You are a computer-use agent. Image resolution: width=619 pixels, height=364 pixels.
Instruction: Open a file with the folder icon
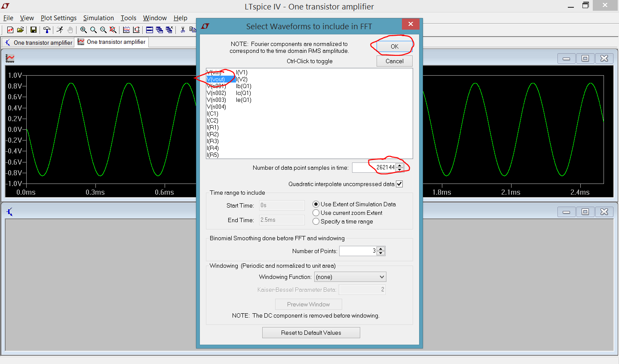tap(20, 30)
